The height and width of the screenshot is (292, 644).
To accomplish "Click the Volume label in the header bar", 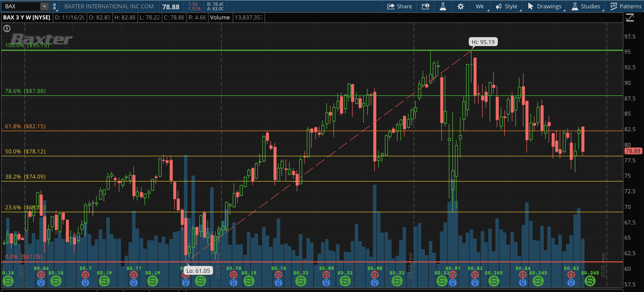I will point(220,18).
